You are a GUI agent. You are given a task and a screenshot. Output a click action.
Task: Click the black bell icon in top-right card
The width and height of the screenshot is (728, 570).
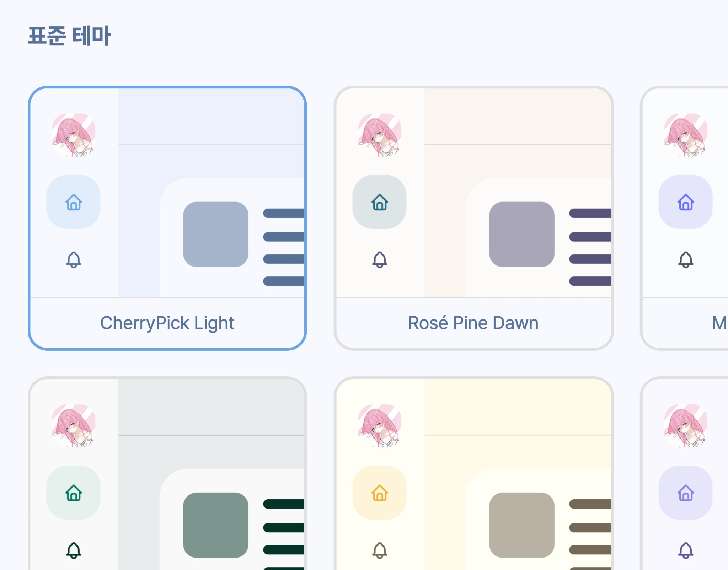(686, 259)
